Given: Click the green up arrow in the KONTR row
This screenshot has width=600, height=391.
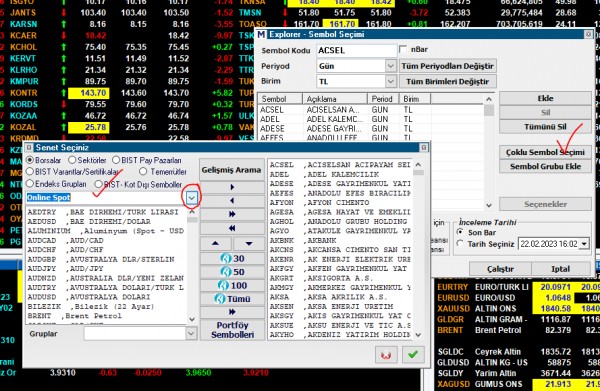Looking at the screenshot, I should tap(64, 93).
